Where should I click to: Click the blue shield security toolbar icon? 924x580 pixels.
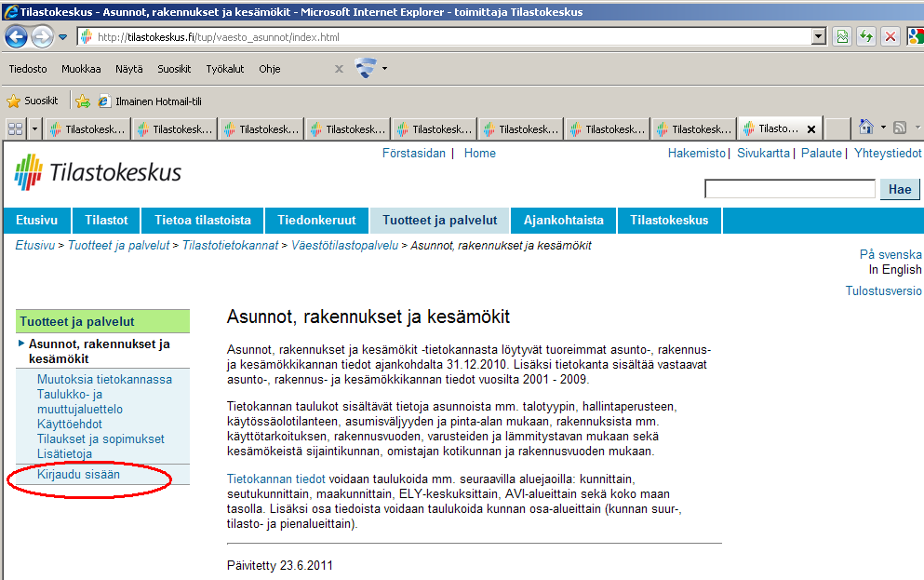pos(366,68)
